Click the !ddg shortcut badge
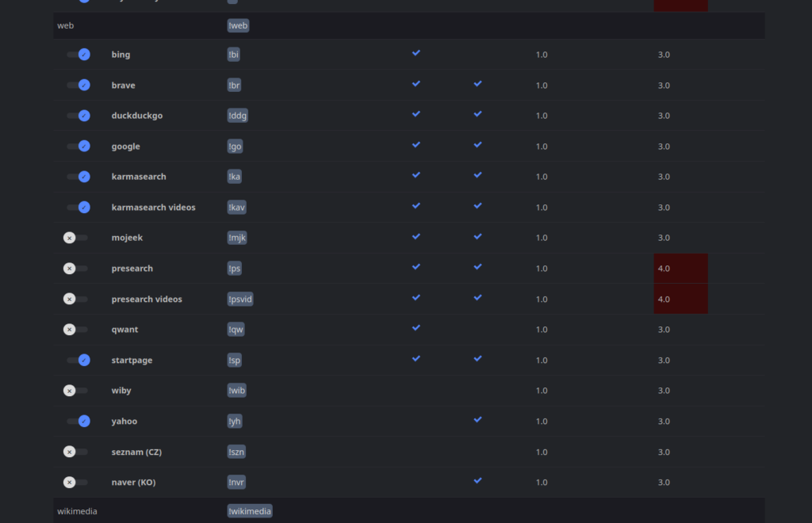Viewport: 812px width, 523px height. 238,116
